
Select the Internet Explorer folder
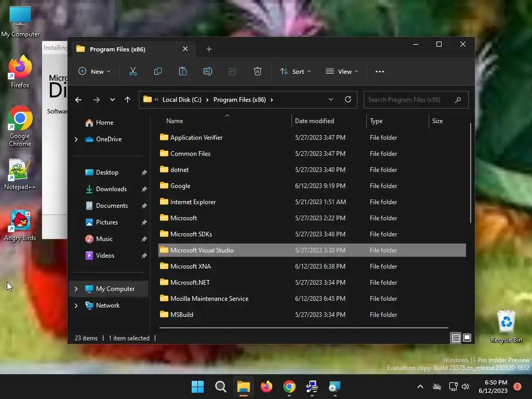(312, 202)
